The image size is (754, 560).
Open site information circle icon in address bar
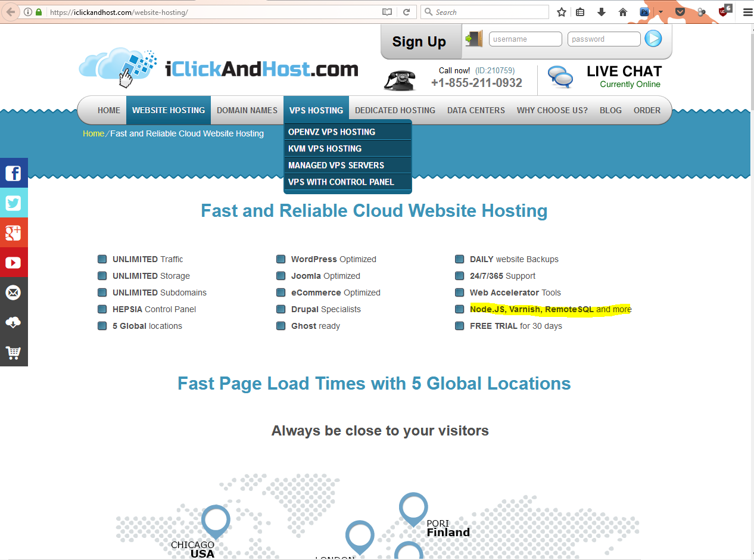27,12
